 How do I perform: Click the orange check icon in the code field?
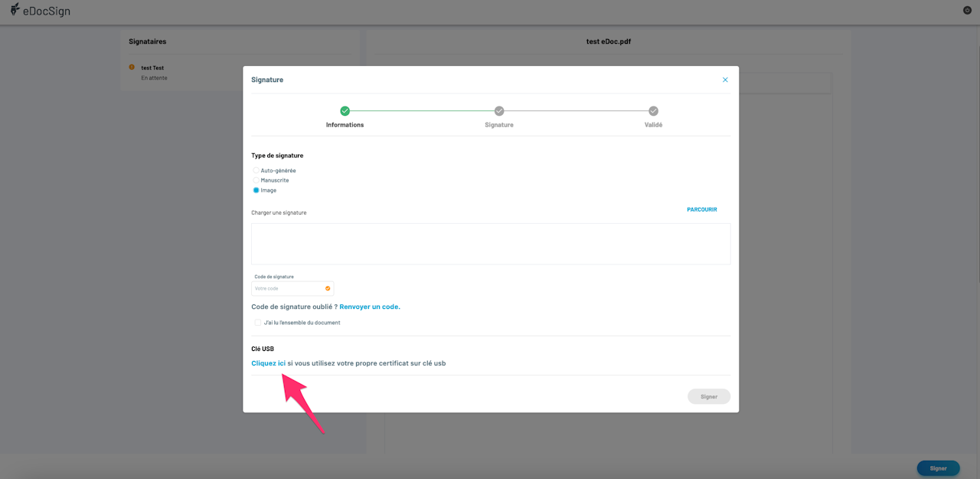click(328, 289)
